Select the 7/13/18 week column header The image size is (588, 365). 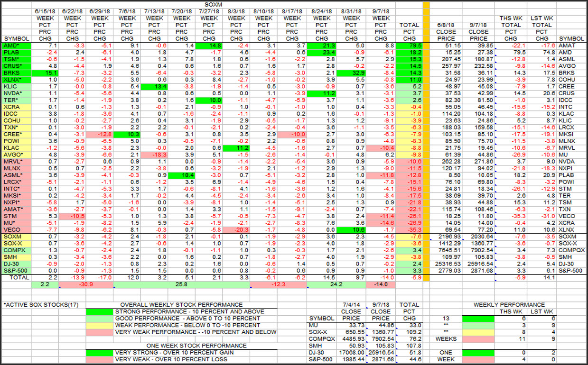[155, 11]
